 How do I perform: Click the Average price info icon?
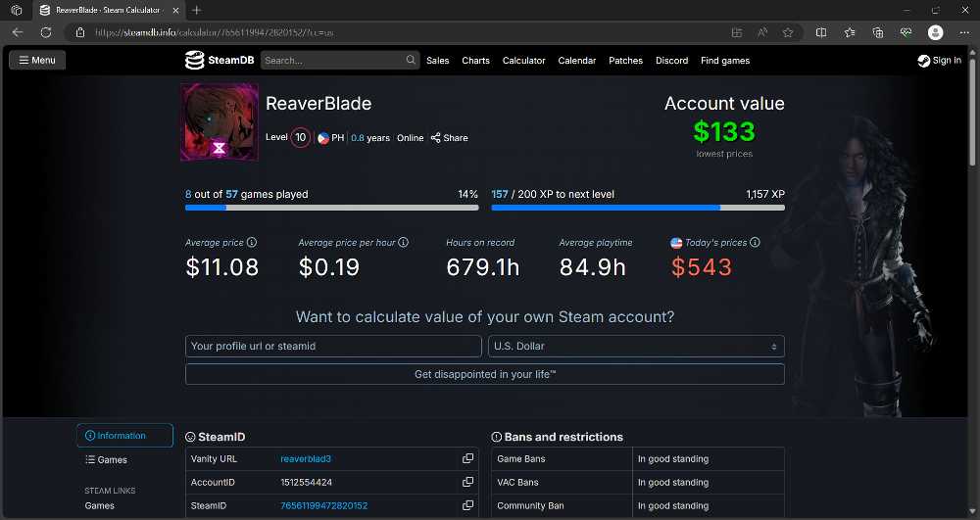[x=252, y=242]
